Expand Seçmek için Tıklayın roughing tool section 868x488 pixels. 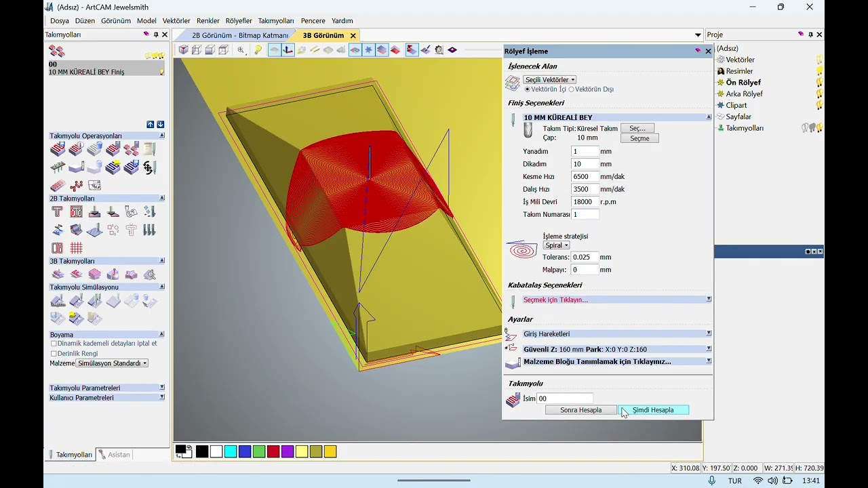point(709,299)
